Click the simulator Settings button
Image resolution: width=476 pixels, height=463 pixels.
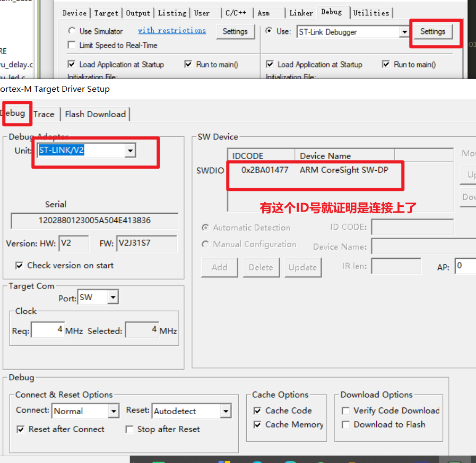pos(235,31)
